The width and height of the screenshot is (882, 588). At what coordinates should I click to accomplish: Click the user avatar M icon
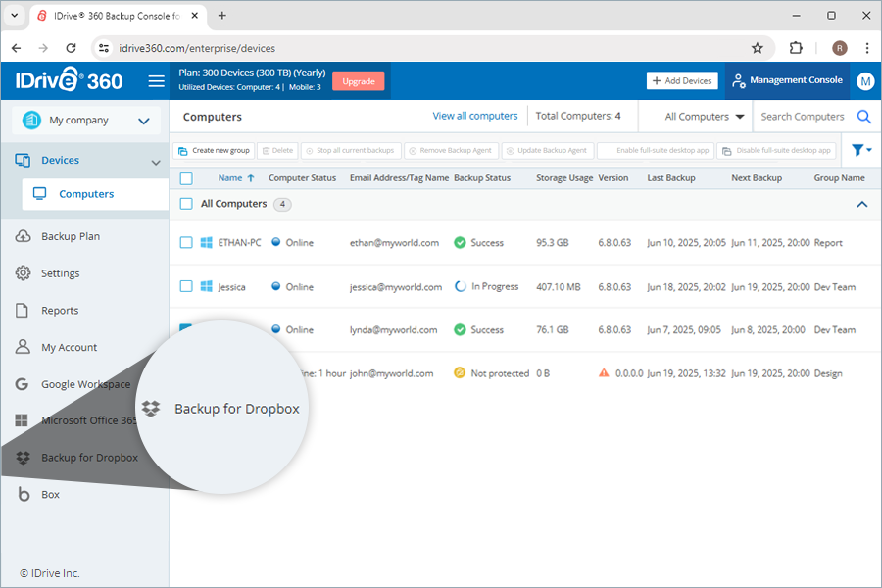coord(865,81)
